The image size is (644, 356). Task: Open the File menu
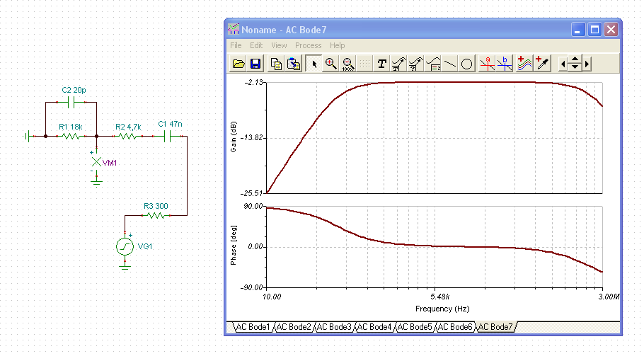236,45
